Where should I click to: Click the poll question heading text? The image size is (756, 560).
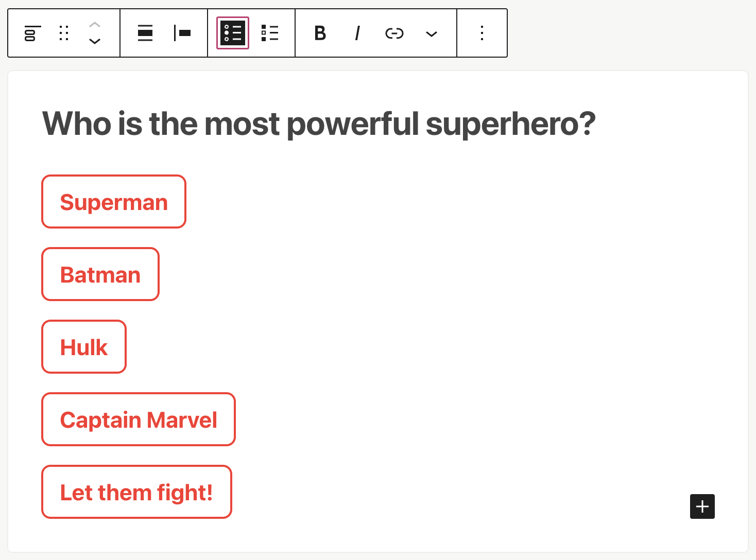point(319,124)
